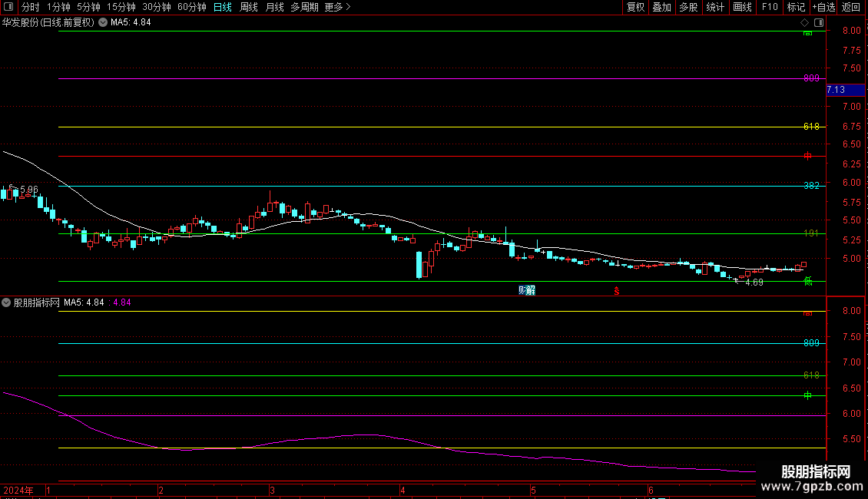Click the 809 label in the lower panel

[x=811, y=343]
